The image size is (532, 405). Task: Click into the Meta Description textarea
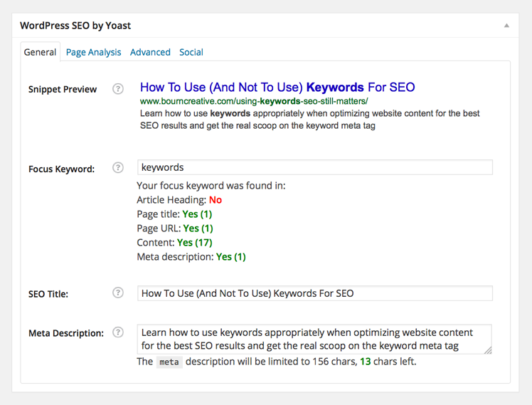coord(314,339)
